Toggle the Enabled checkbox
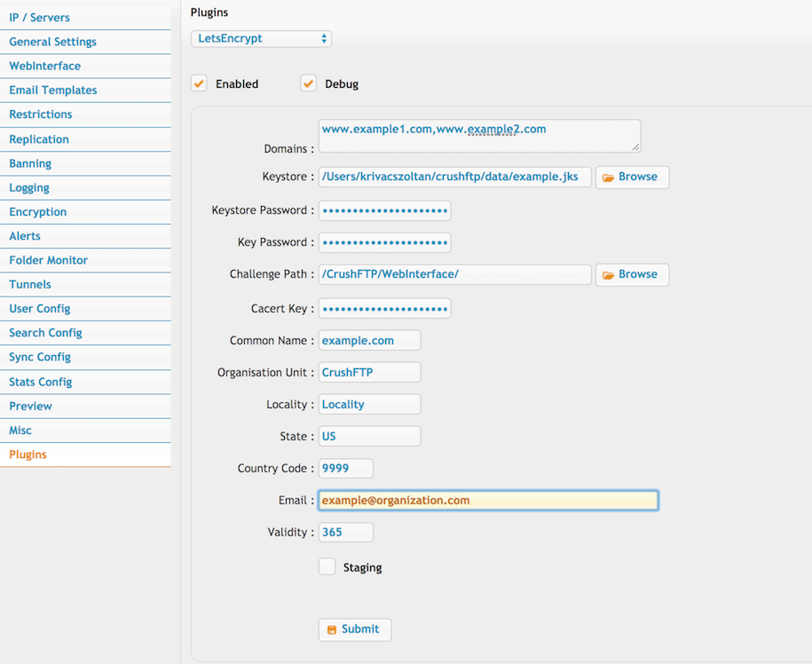Screen dimensions: 812x664 pyautogui.click(x=199, y=83)
